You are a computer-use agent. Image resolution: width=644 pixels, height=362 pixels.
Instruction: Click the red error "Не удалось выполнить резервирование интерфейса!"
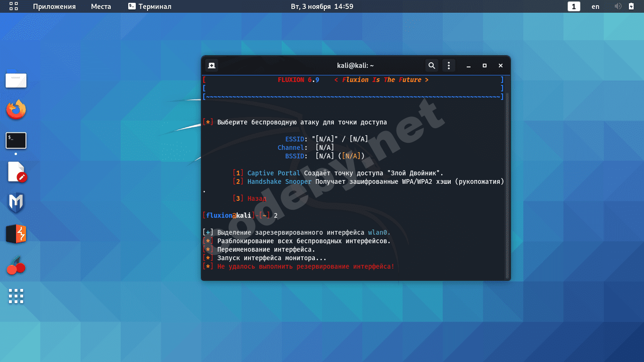click(x=305, y=266)
